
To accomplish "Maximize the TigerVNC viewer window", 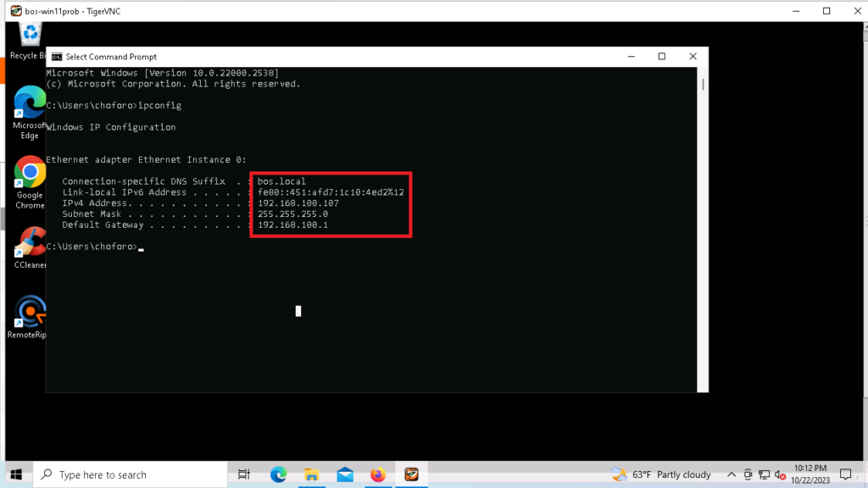I will (826, 11).
